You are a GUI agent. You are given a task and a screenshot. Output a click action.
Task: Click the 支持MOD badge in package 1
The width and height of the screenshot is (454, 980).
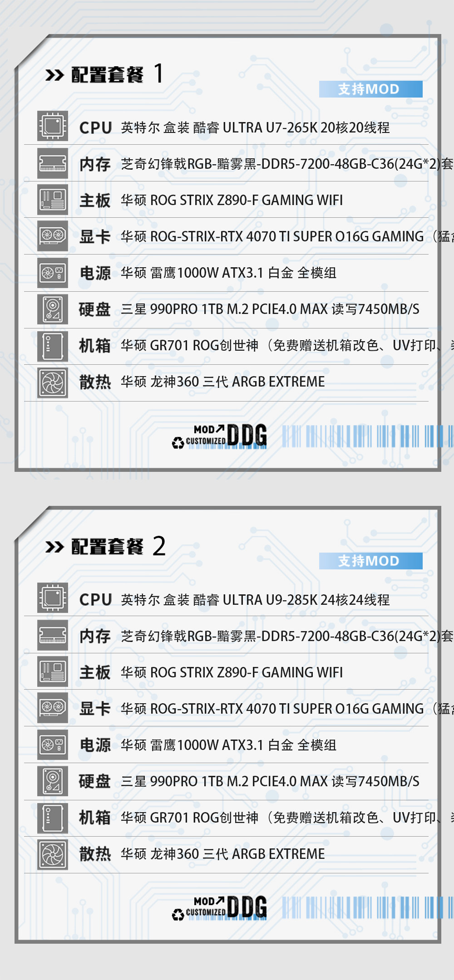point(370,89)
